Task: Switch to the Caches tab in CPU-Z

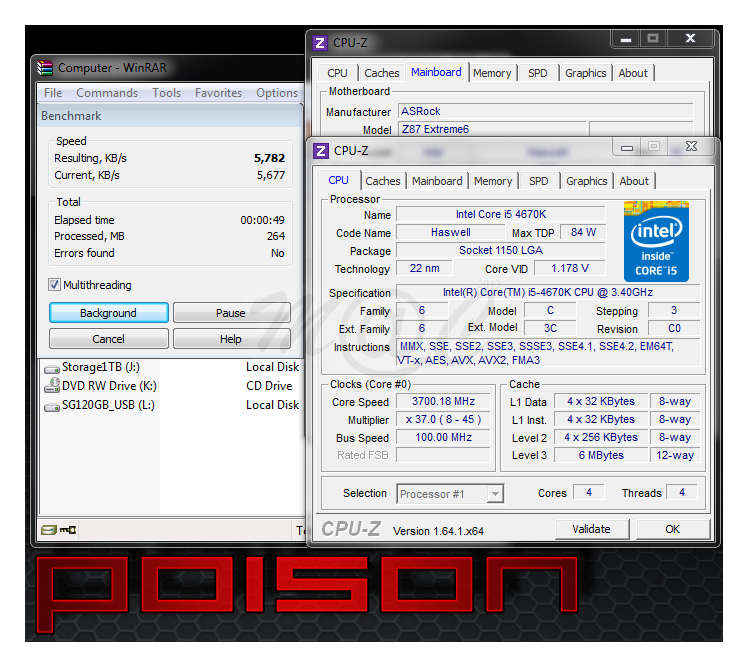Action: pyautogui.click(x=382, y=181)
